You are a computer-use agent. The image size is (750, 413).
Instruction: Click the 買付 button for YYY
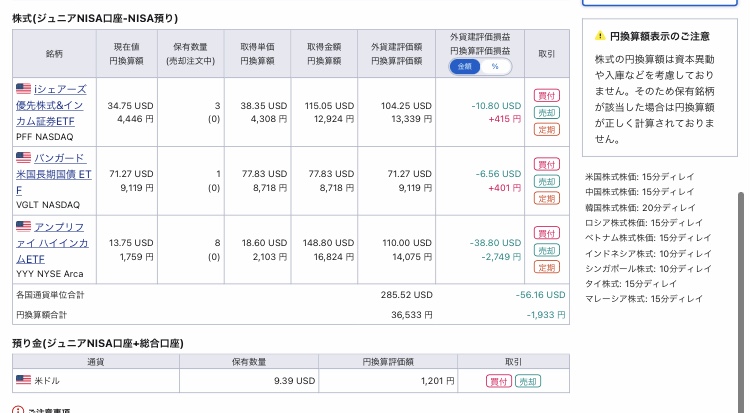(547, 234)
